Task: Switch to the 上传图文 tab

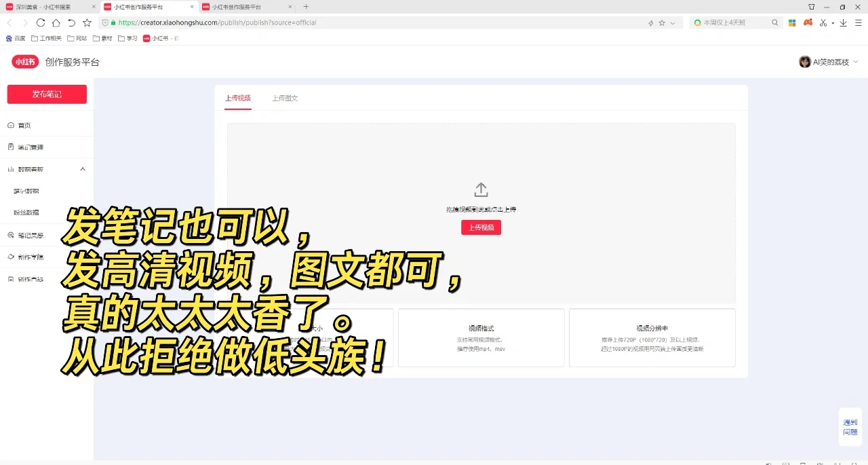Action: [x=285, y=98]
